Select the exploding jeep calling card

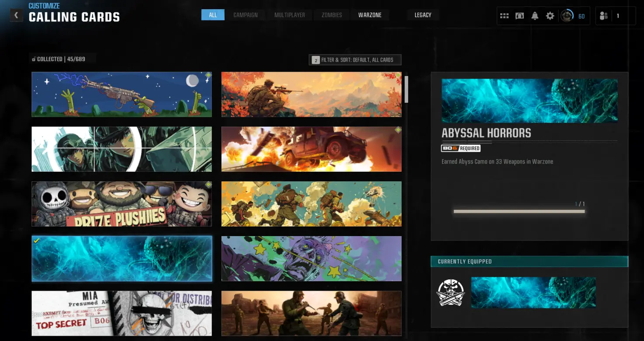[312, 149]
